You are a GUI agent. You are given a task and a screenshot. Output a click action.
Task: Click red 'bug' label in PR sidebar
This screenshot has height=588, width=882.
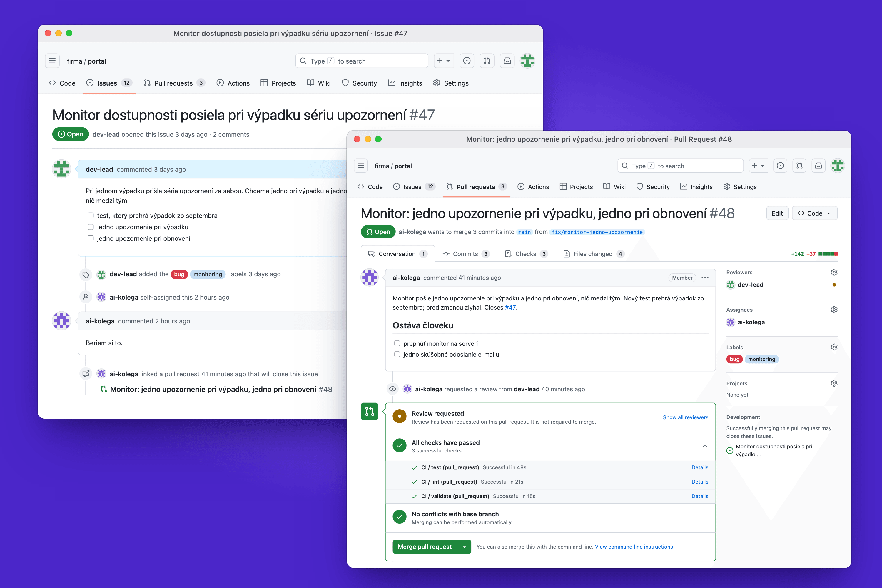click(734, 359)
